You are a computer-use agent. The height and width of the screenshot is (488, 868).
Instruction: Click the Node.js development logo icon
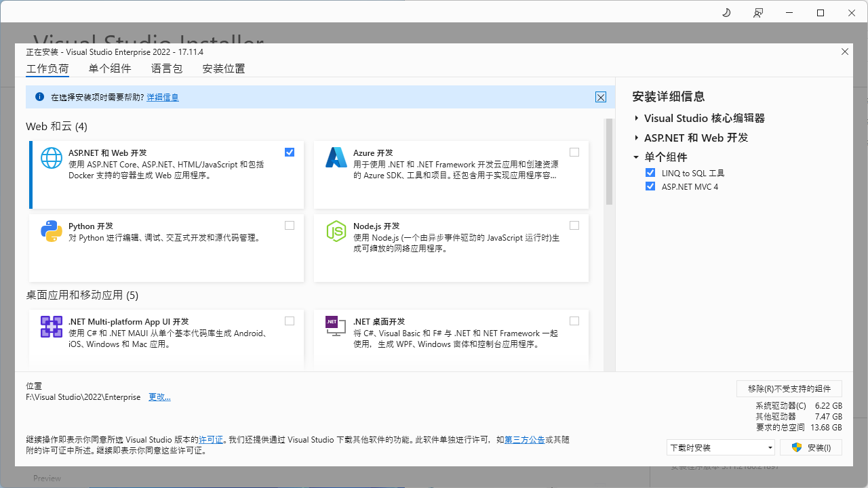[336, 231]
